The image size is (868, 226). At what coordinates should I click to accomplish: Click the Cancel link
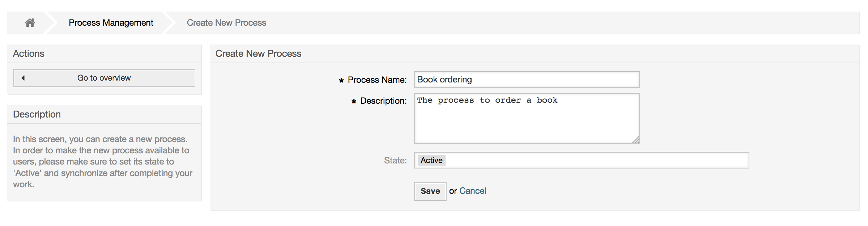click(473, 191)
